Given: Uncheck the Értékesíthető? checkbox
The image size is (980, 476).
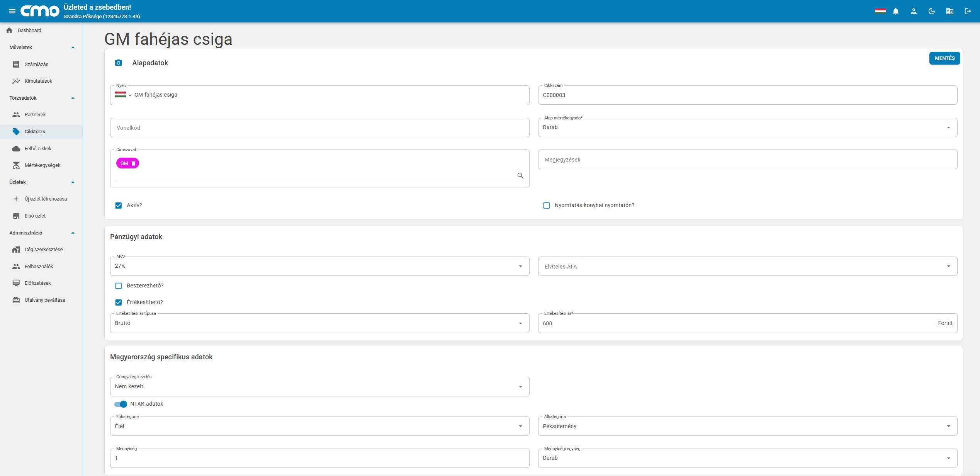Looking at the screenshot, I should pos(119,302).
